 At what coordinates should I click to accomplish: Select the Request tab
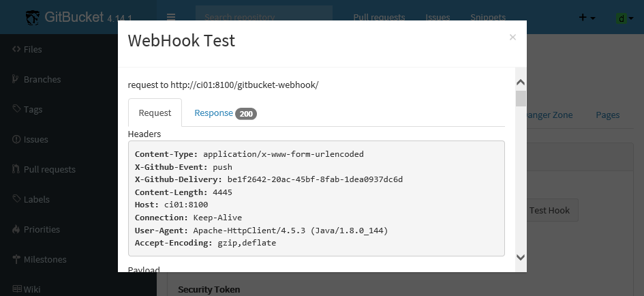155,113
